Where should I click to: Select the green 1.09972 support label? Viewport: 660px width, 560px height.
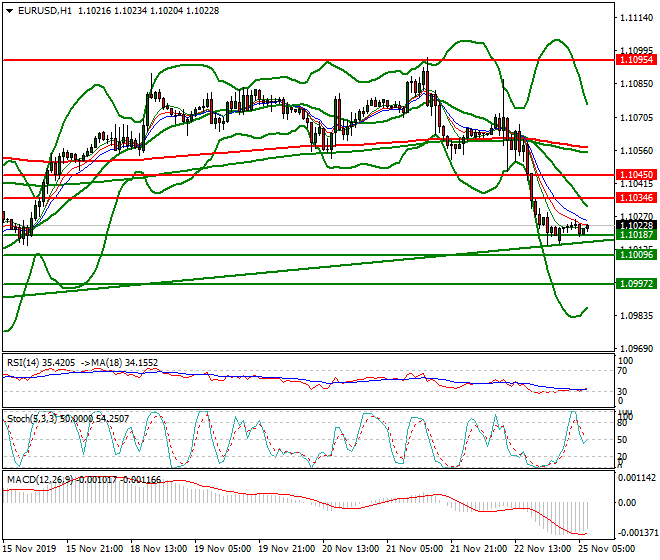click(636, 284)
